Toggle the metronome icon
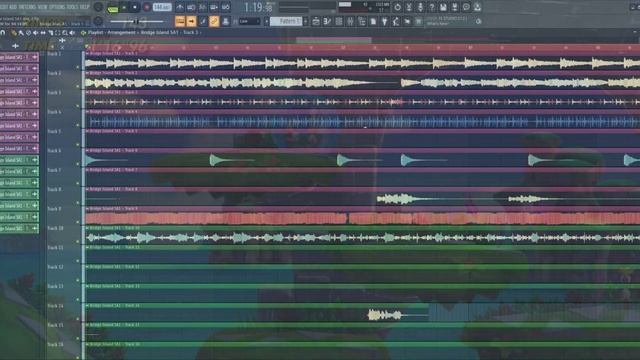The height and width of the screenshot is (360, 640). [180, 7]
